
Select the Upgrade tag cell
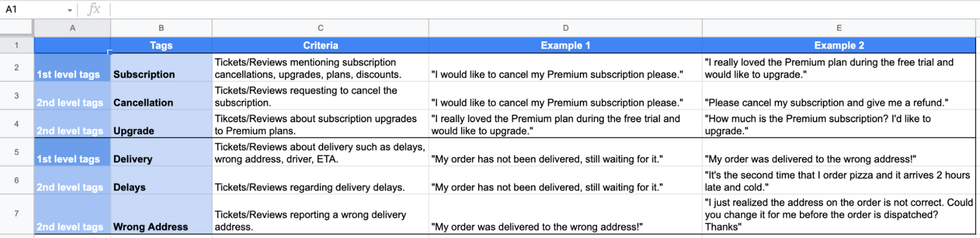(161, 124)
